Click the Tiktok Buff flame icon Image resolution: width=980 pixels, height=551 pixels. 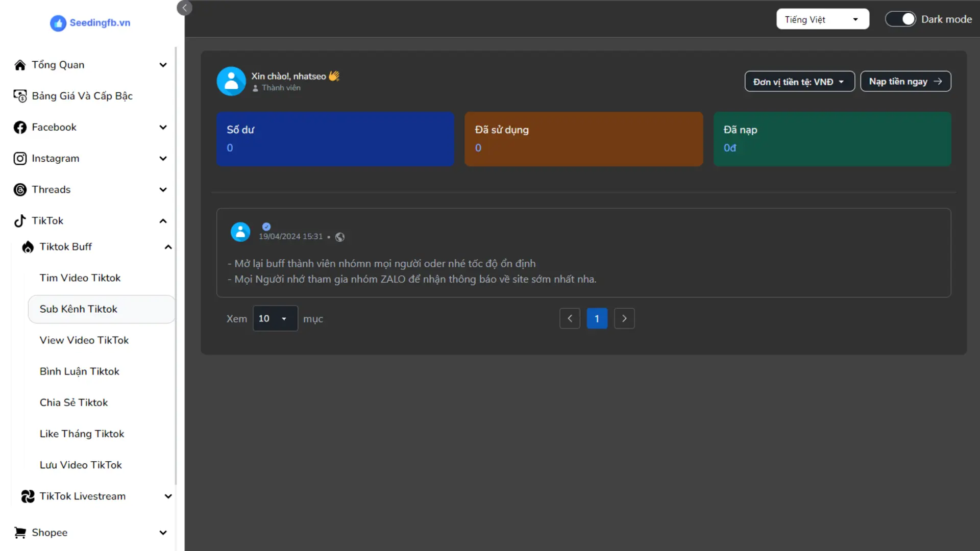click(x=28, y=247)
